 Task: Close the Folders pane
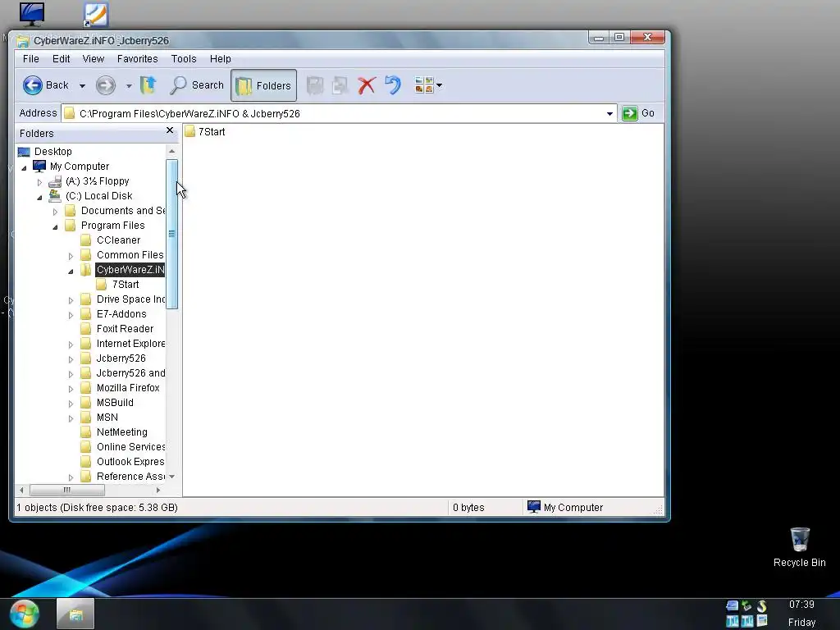[170, 130]
